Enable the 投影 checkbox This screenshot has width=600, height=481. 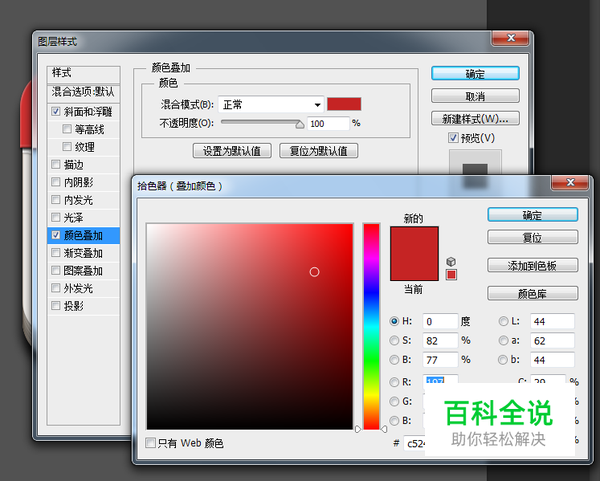56,305
